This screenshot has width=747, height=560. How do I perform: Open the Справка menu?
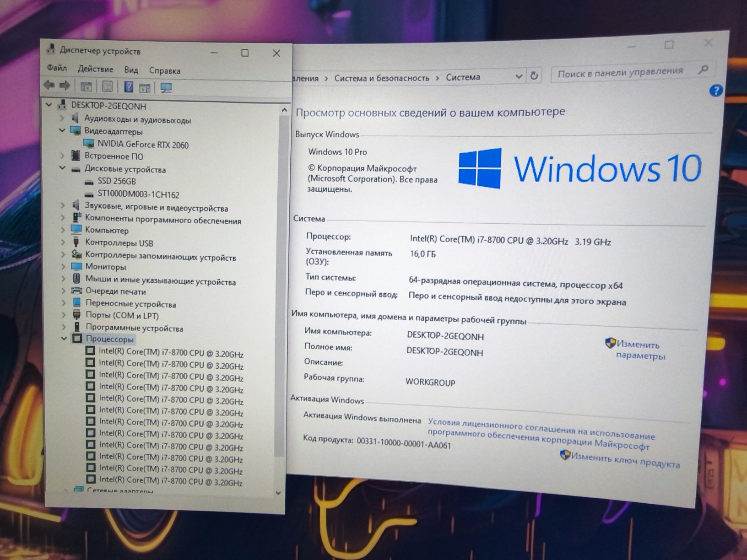(164, 70)
